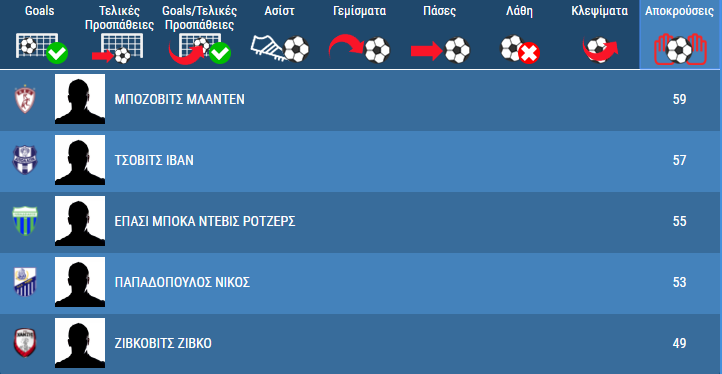Image resolution: width=722 pixels, height=374 pixels.
Task: Select the Goals net icon with checkmark
Action: (x=41, y=47)
